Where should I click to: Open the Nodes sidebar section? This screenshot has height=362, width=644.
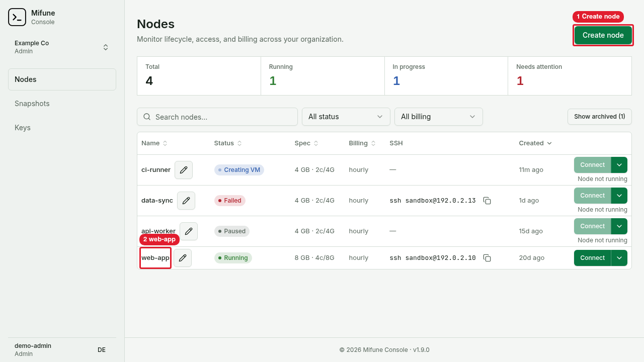tap(62, 79)
